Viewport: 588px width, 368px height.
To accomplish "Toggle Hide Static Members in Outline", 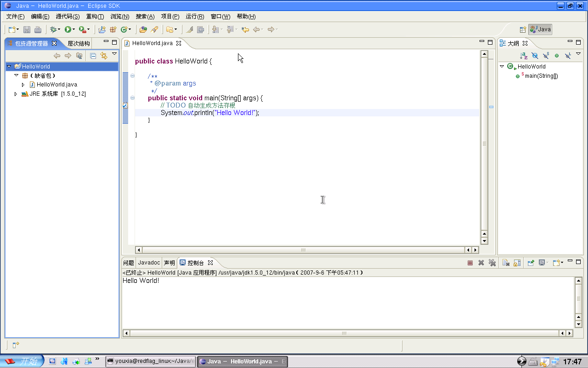I will click(x=546, y=56).
